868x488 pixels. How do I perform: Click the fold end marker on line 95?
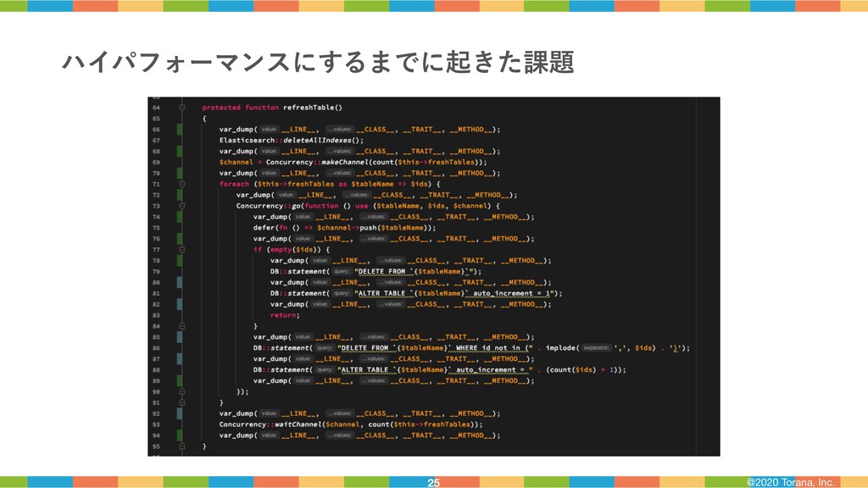(181, 446)
